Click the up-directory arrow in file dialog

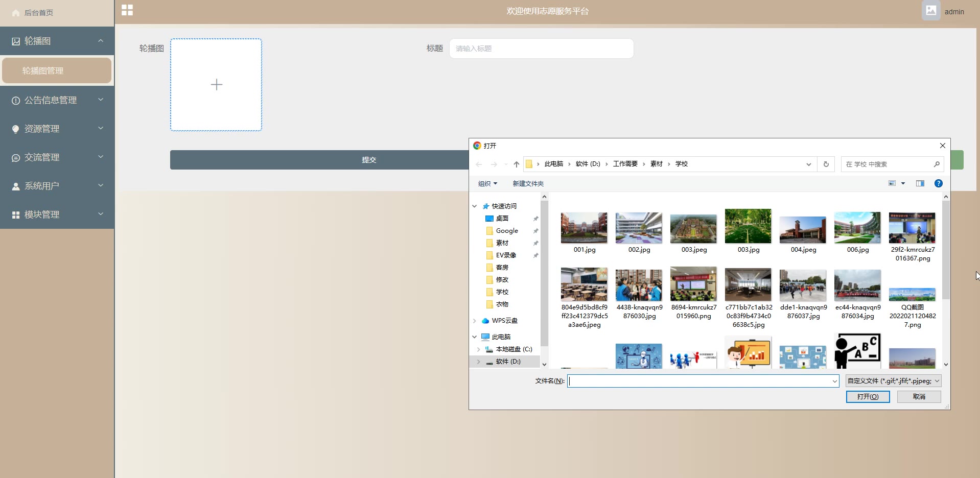click(x=517, y=164)
